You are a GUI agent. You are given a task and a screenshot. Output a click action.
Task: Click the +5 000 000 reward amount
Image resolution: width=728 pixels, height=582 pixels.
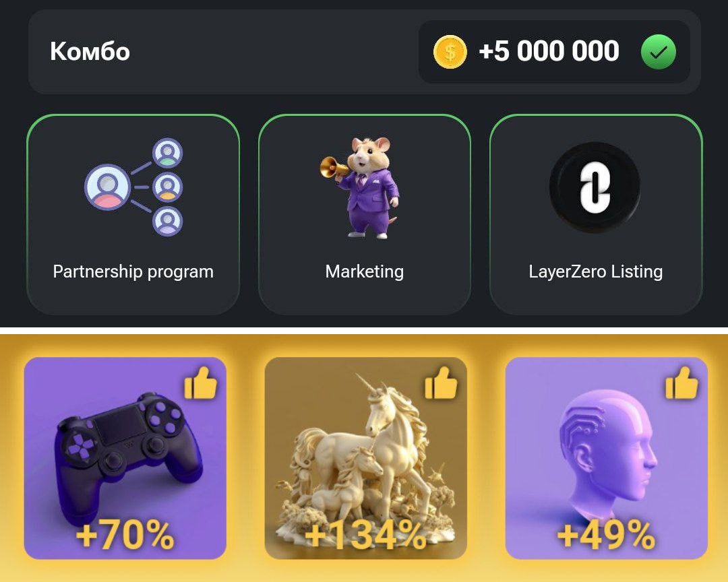pyautogui.click(x=549, y=51)
